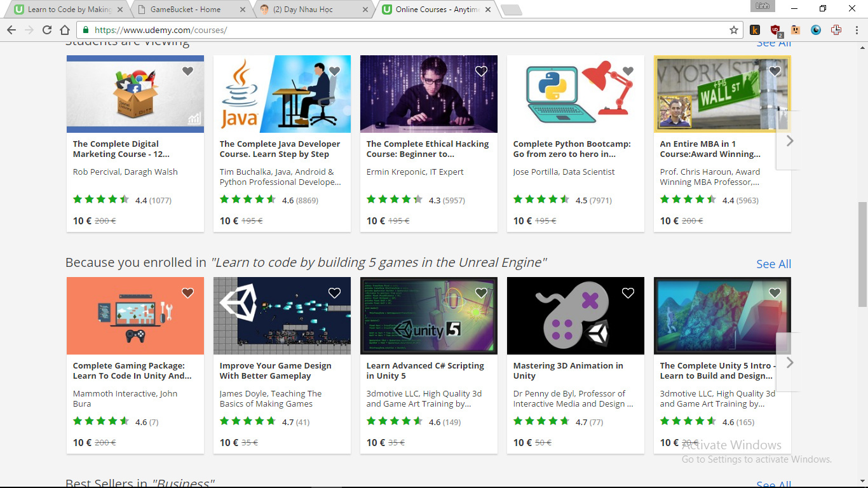Screen dimensions: 868x488
Task: Open The Complete Ethical Hacking Course title
Action: 428,149
